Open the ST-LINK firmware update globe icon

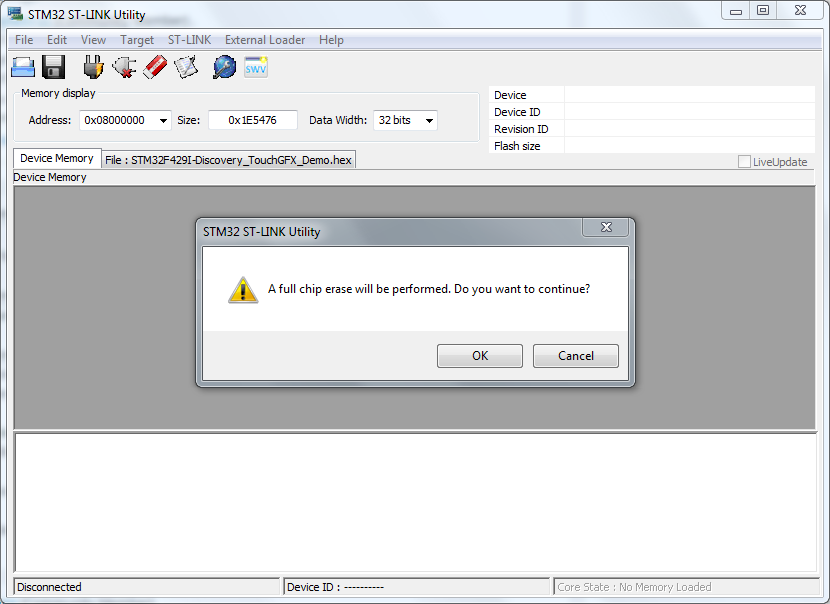pos(224,67)
